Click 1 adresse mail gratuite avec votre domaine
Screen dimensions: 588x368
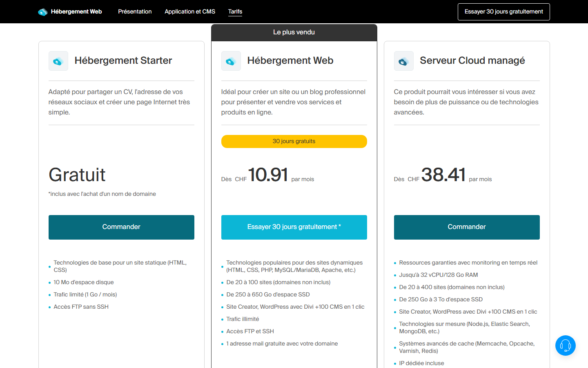pyautogui.click(x=282, y=343)
